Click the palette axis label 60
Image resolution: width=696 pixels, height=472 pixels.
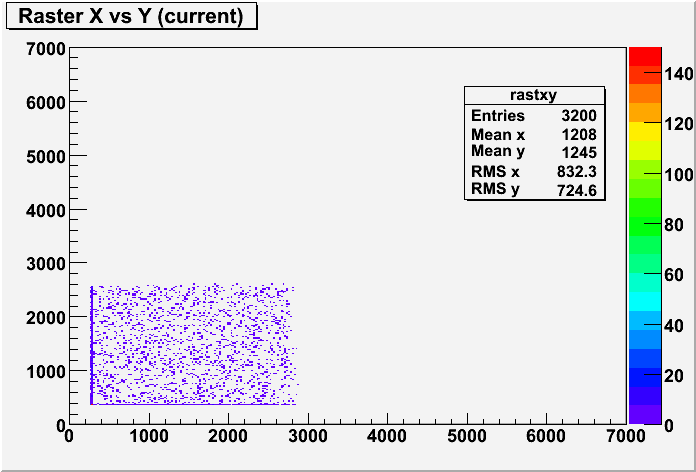point(675,275)
